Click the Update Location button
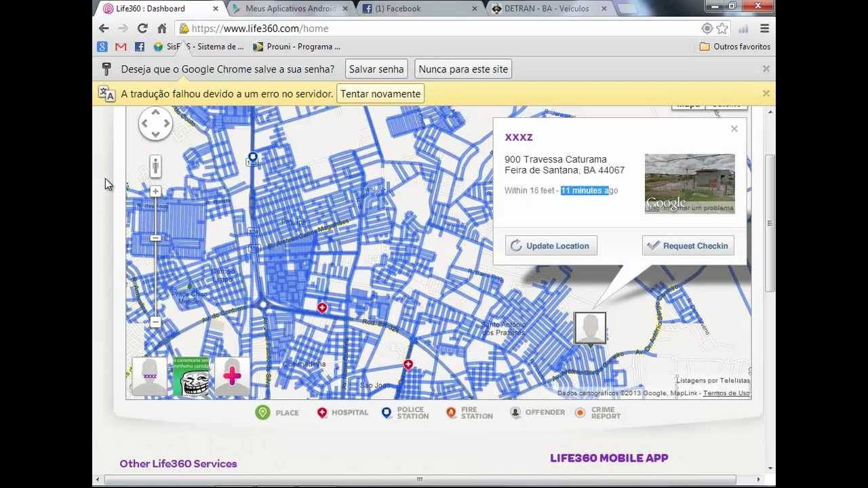Screen dimensions: 868x488 pyautogui.click(x=551, y=246)
